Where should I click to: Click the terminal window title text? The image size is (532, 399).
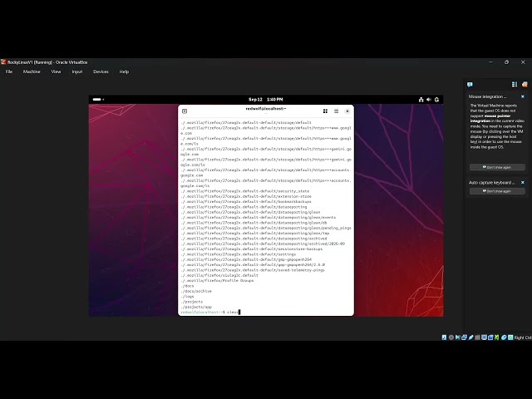click(266, 109)
